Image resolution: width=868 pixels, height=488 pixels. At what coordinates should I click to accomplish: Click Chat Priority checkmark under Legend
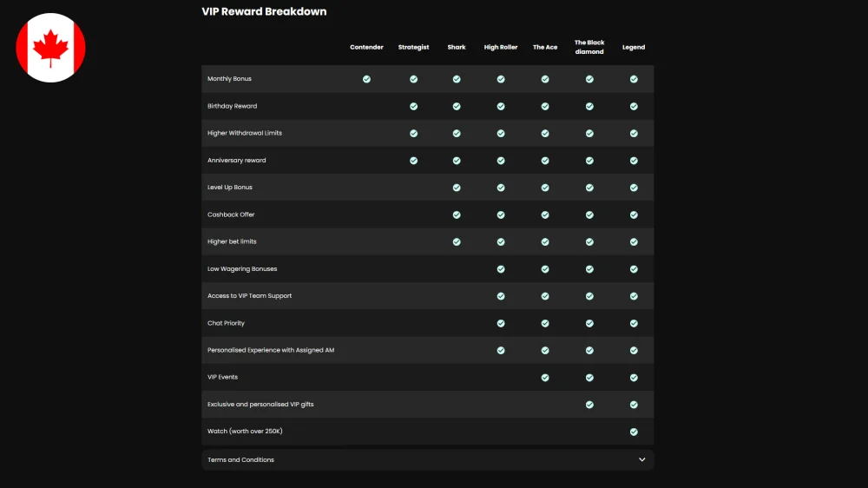[634, 324]
